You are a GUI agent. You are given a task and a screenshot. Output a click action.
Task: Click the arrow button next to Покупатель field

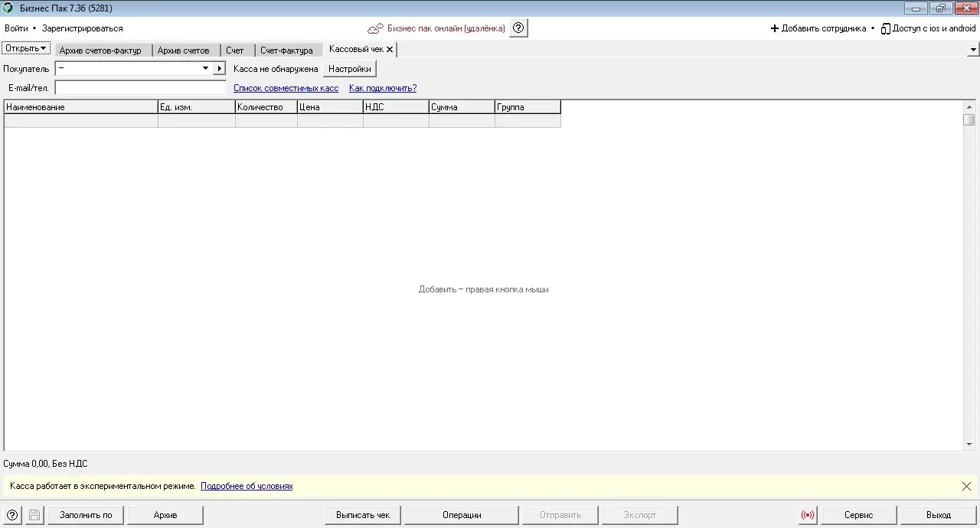coord(220,68)
